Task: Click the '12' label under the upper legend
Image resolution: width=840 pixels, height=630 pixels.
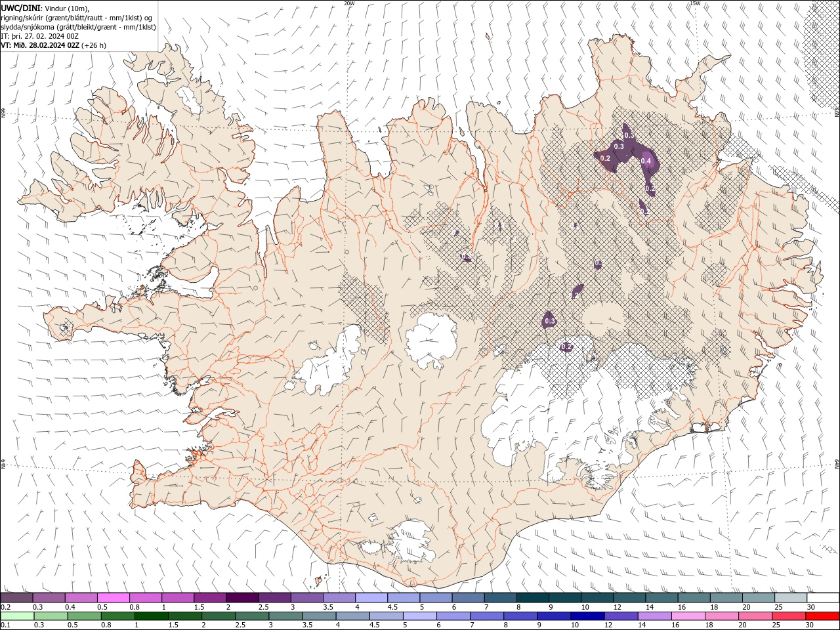Action: point(617,607)
